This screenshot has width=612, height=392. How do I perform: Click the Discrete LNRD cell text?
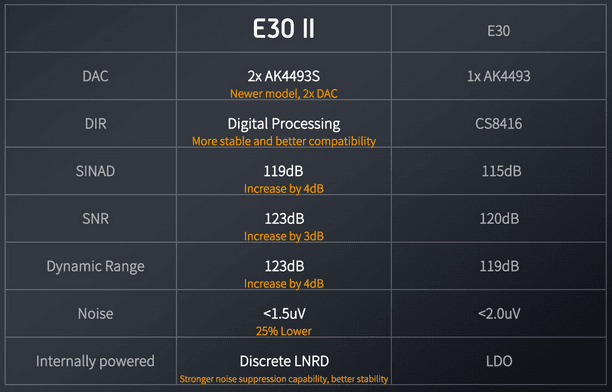pos(284,362)
